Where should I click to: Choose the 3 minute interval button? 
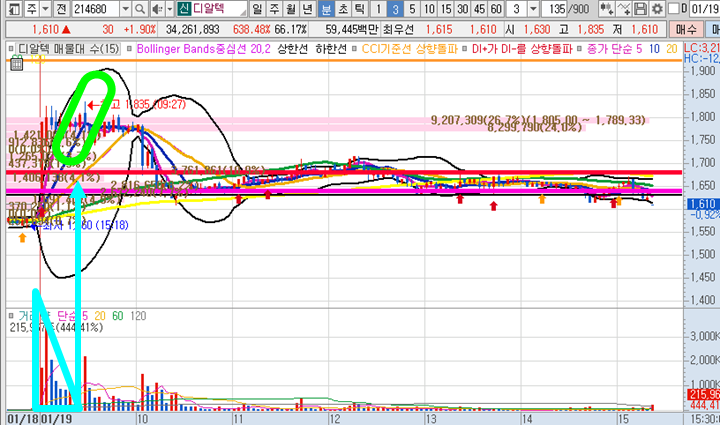coord(395,9)
